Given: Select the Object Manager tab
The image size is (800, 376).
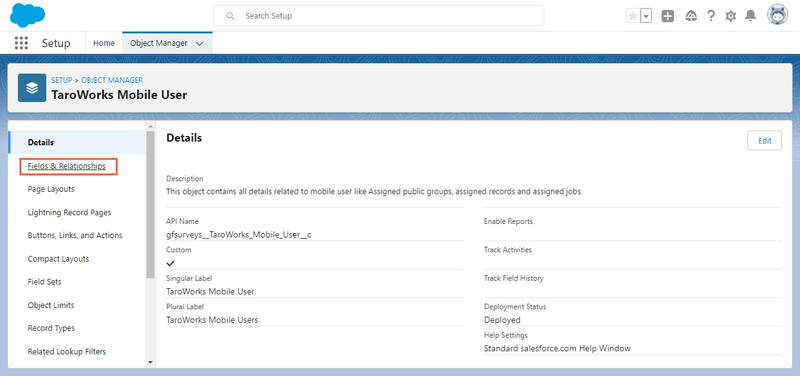Looking at the screenshot, I should [x=159, y=43].
